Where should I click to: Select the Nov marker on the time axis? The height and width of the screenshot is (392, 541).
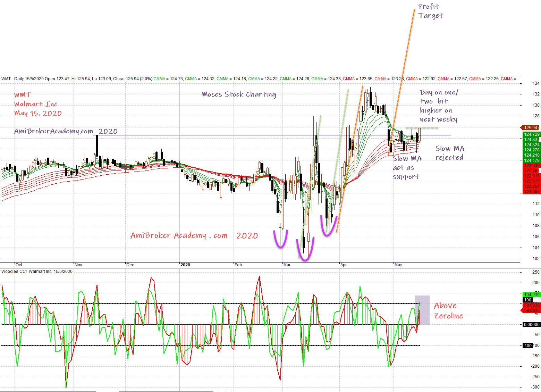click(78, 265)
